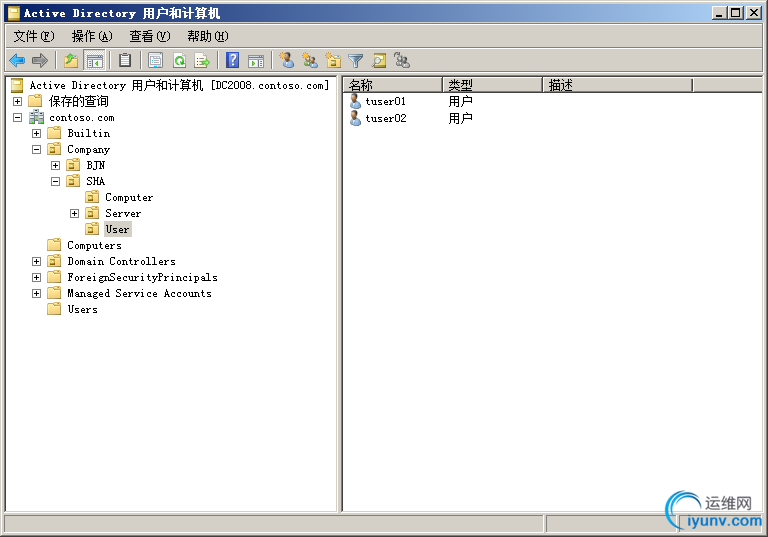
Task: Expand the BJN OU
Action: point(55,165)
